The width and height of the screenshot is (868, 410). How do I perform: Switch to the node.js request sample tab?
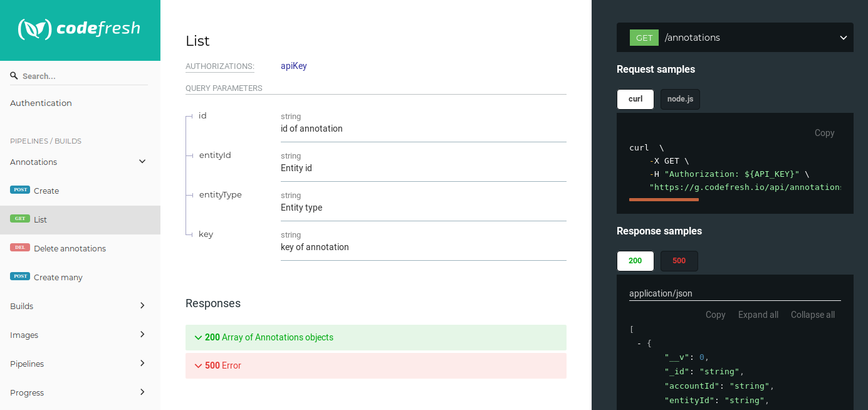click(x=680, y=99)
